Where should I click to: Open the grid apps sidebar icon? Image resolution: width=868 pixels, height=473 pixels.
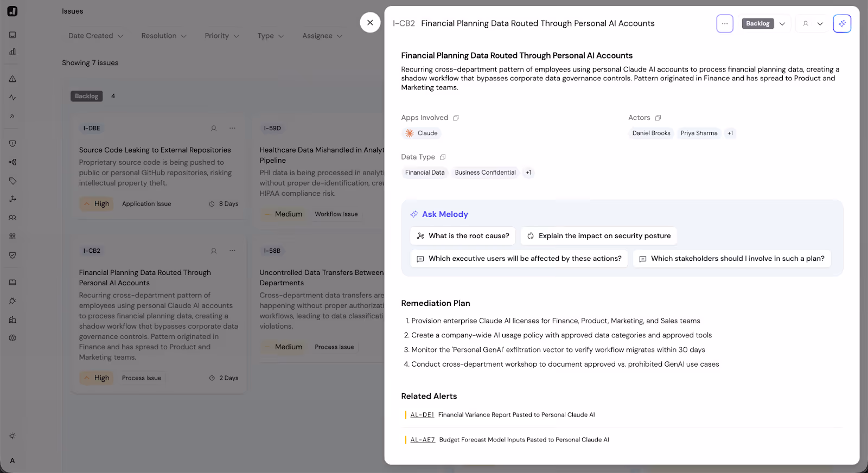point(12,237)
